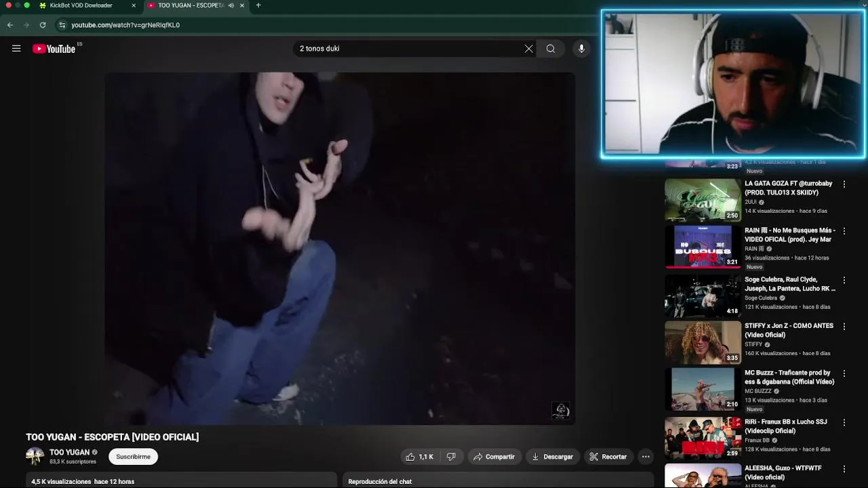Like the video with thumbs up
The image size is (868, 488).
tap(419, 457)
